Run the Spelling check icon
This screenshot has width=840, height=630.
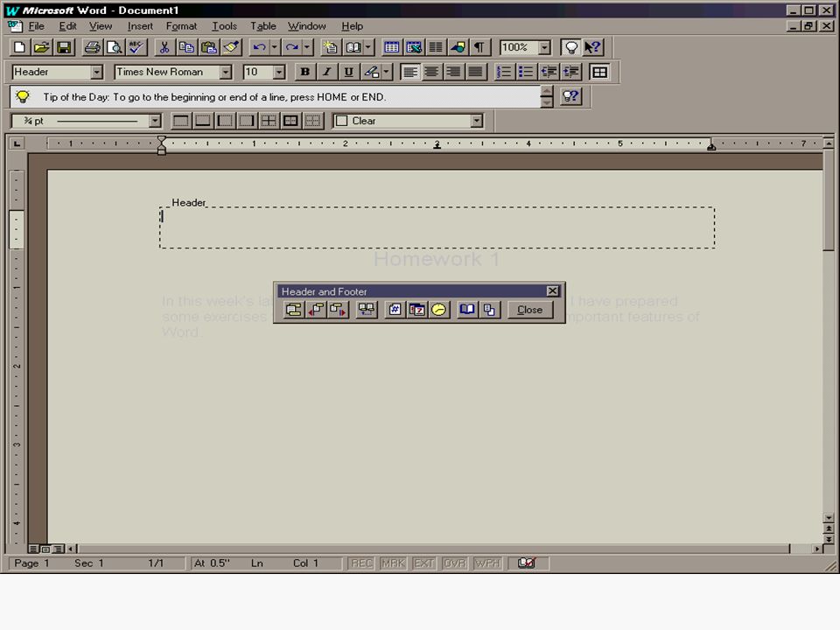pos(136,47)
